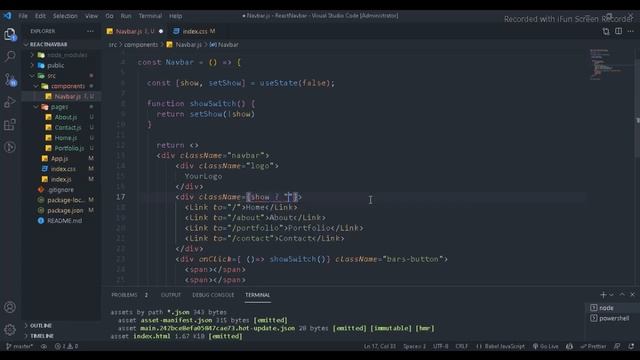This screenshot has height=360, width=640.
Task: Open Contact.js in explorer
Action: tap(68, 128)
